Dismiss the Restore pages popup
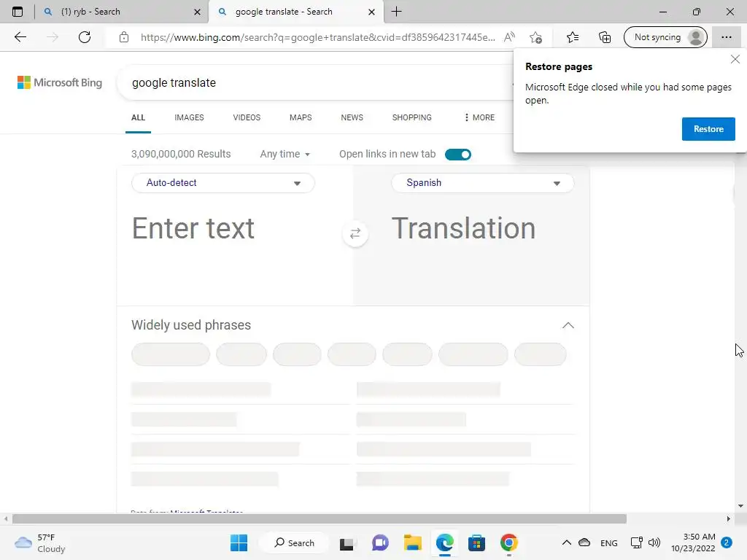Viewport: 747px width, 560px height. (735, 59)
